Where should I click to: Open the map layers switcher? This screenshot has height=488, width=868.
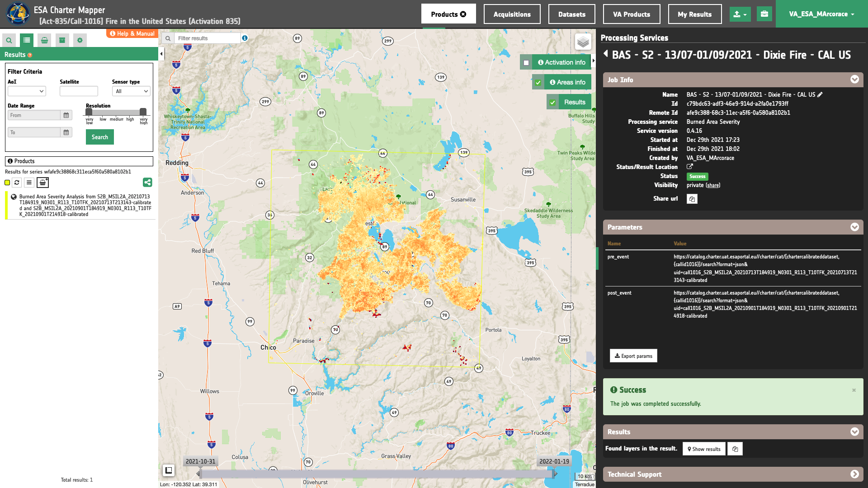(583, 42)
